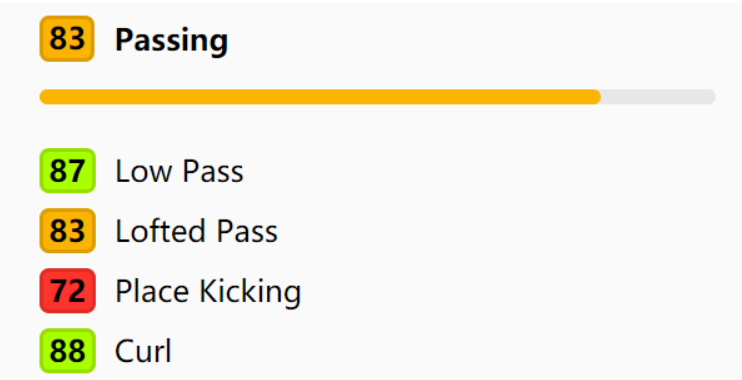The height and width of the screenshot is (380, 742).
Task: Click the green 87 rating badge
Action: point(68,171)
